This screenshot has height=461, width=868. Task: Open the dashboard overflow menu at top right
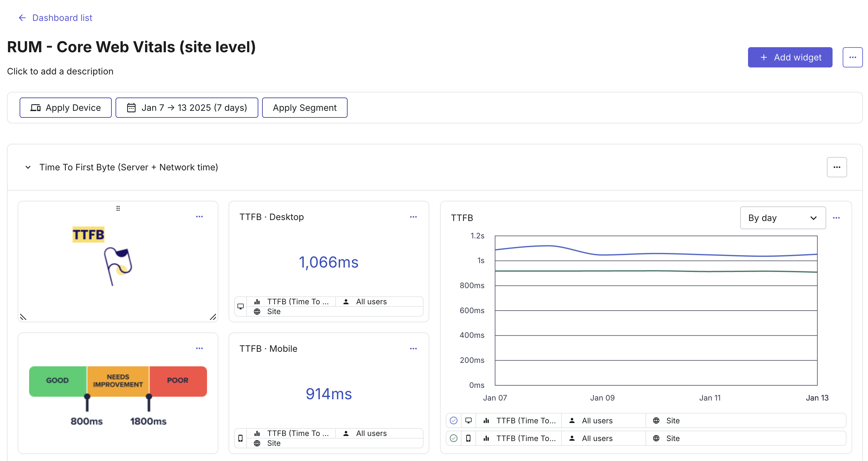point(853,57)
